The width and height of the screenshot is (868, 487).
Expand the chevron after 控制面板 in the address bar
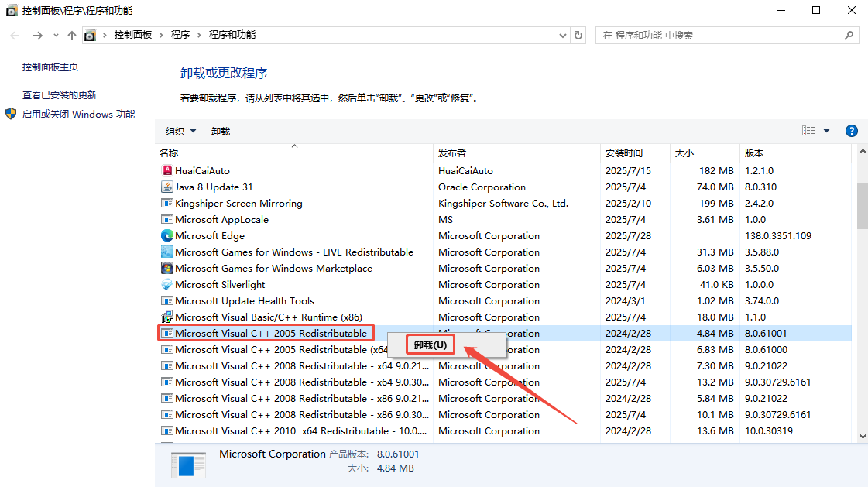161,35
